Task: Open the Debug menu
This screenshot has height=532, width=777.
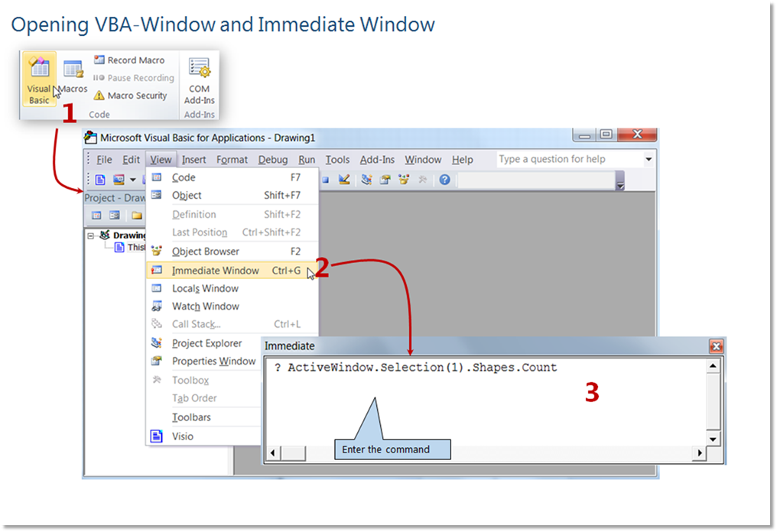Action: (x=273, y=160)
